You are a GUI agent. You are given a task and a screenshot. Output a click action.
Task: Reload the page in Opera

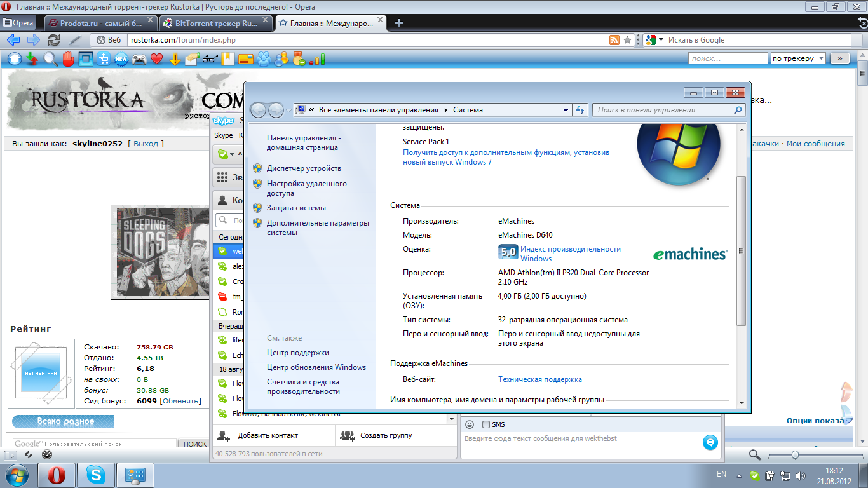[x=55, y=40]
